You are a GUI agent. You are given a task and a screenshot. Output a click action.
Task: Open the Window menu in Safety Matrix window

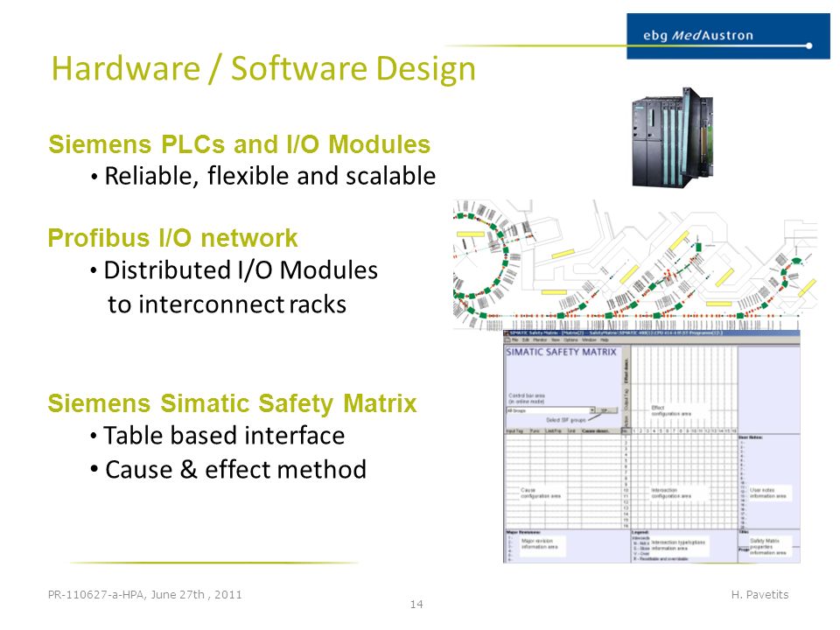click(589, 339)
